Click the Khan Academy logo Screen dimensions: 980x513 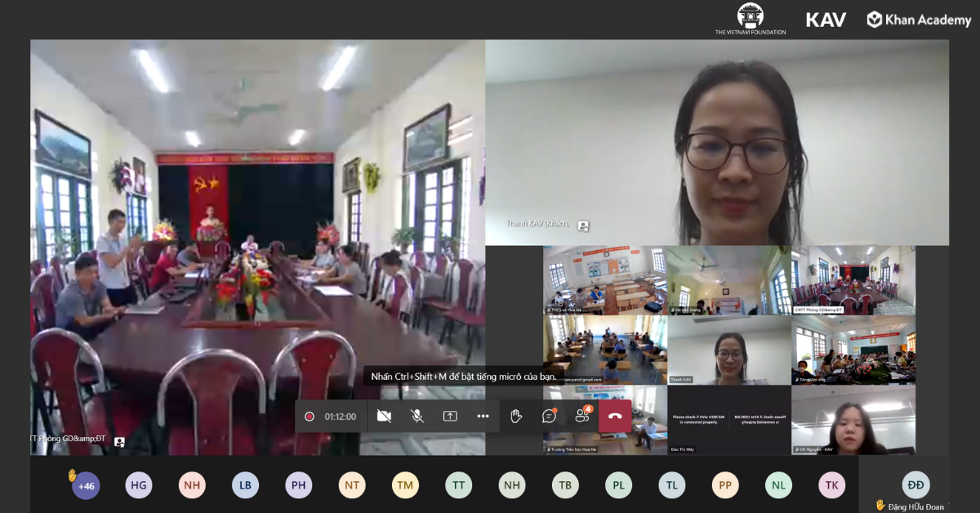[x=919, y=20]
